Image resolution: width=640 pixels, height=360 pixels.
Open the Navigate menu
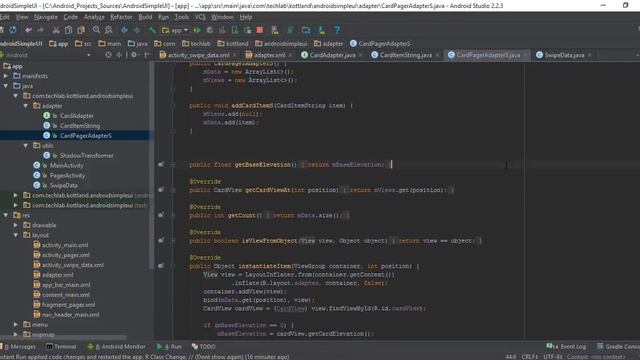[x=45, y=17]
